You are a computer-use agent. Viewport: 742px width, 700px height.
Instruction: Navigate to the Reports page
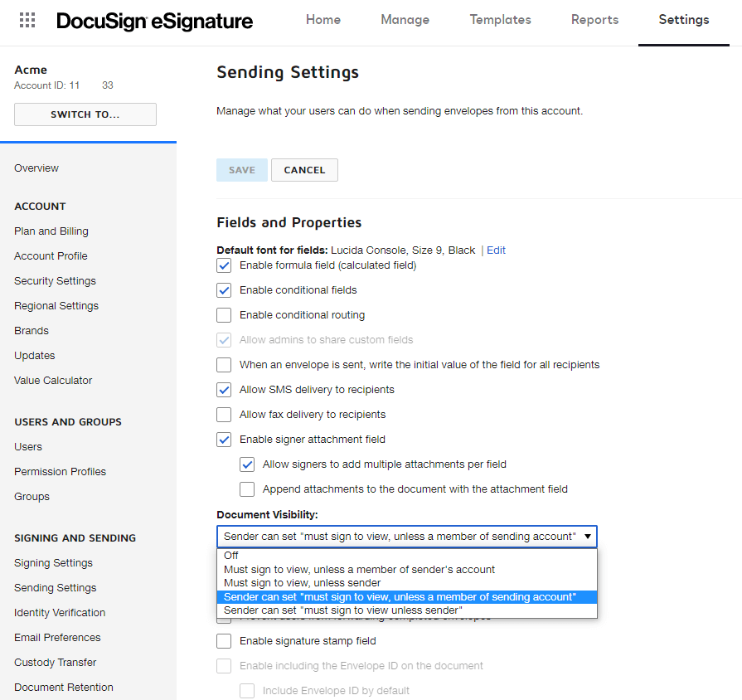coord(594,19)
